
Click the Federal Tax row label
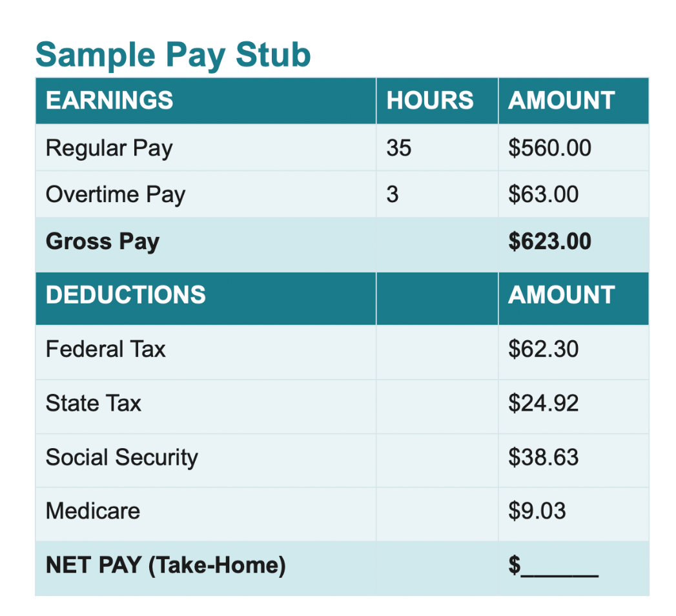pos(106,349)
